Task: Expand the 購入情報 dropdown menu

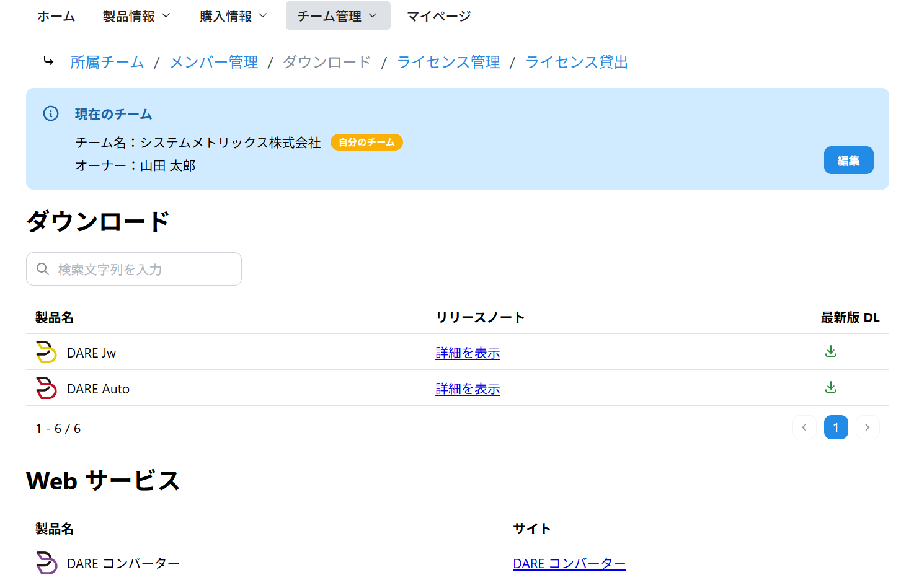Action: click(x=233, y=15)
